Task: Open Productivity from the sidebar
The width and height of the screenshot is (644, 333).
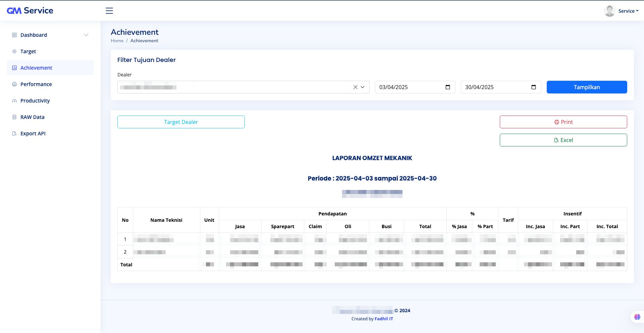Action: [50, 101]
